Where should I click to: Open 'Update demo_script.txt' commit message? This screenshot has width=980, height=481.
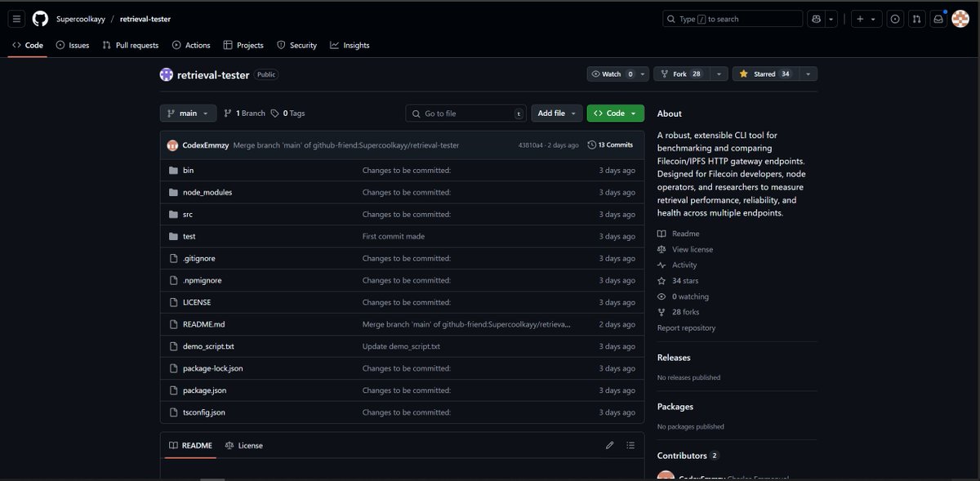coord(401,347)
